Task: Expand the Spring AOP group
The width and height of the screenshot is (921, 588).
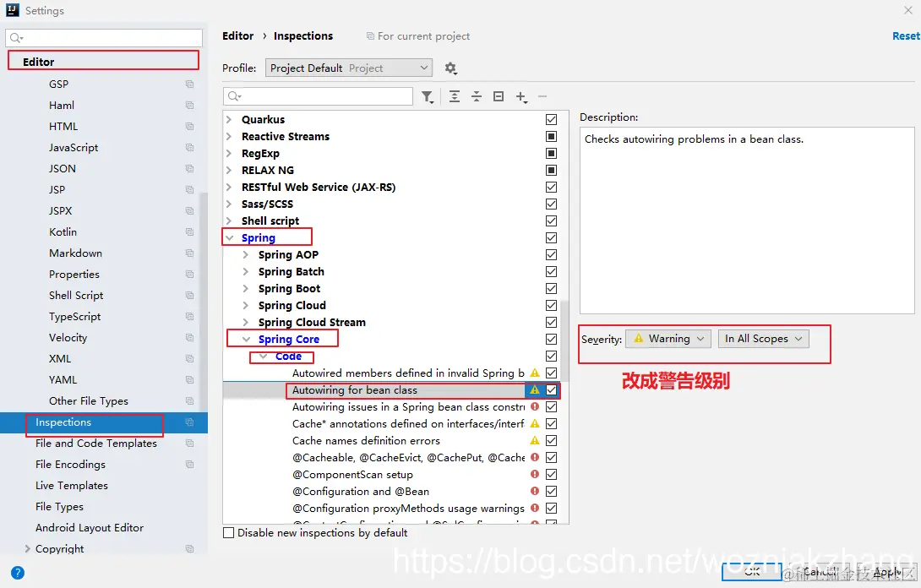Action: pos(246,255)
